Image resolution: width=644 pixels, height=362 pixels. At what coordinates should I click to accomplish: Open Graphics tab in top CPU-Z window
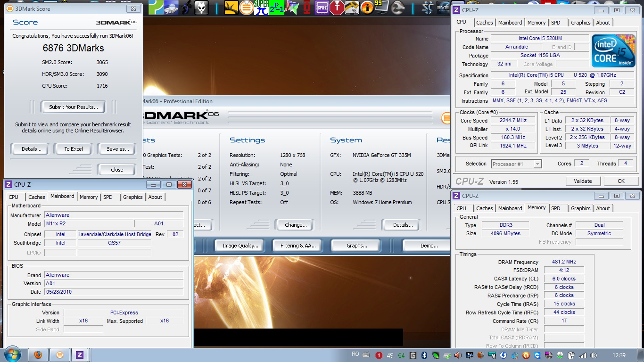(x=580, y=23)
